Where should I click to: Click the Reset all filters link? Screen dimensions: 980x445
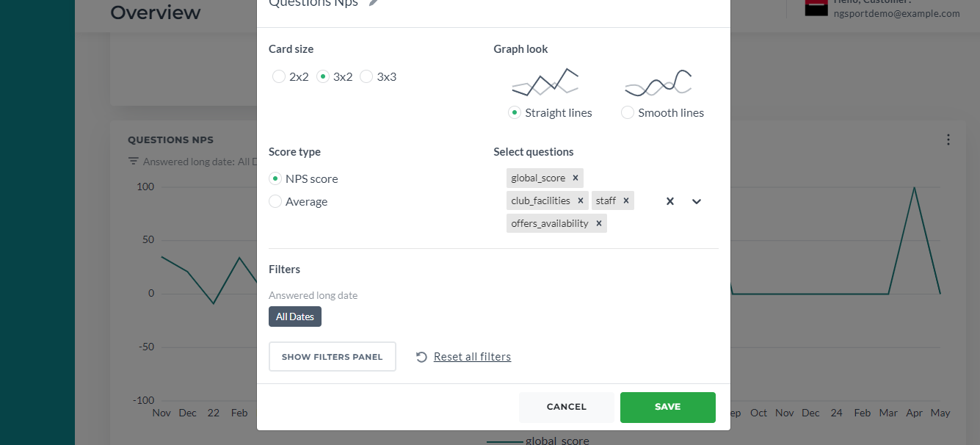click(x=472, y=357)
